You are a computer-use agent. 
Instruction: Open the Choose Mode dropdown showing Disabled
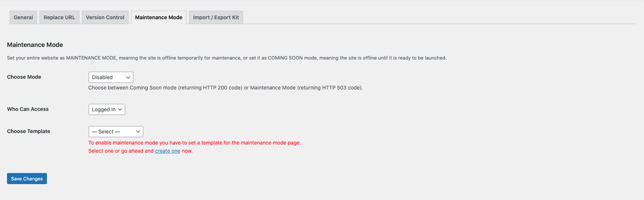click(x=110, y=77)
